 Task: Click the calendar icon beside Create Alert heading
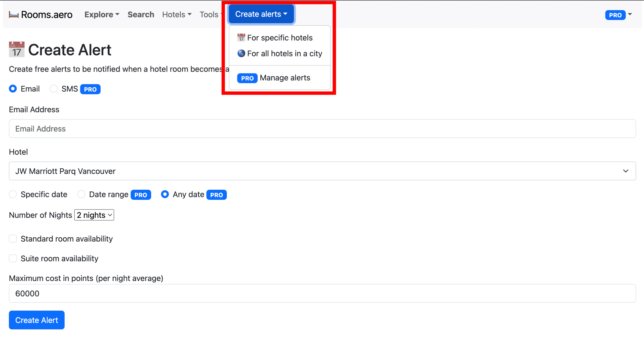click(x=17, y=49)
